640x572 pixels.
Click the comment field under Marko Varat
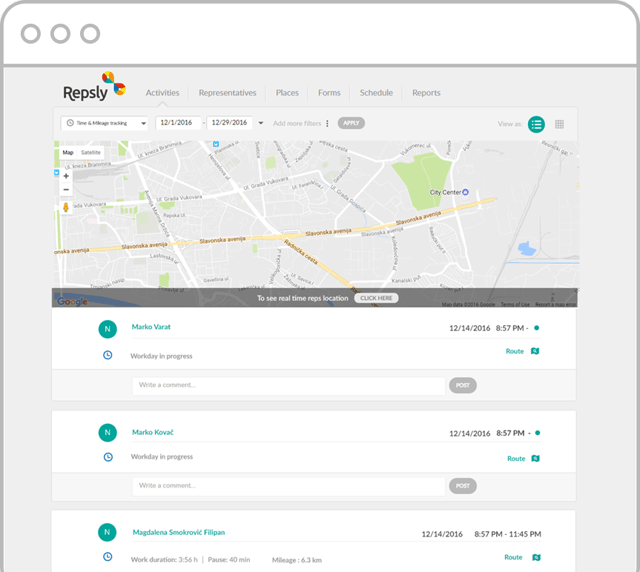pos(289,385)
